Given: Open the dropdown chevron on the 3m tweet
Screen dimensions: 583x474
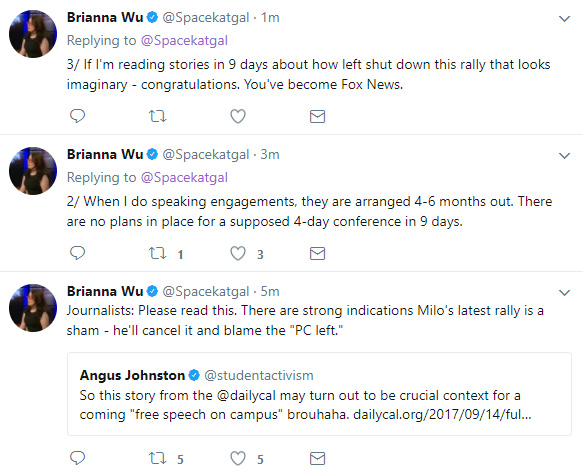Looking at the screenshot, I should pos(564,156).
